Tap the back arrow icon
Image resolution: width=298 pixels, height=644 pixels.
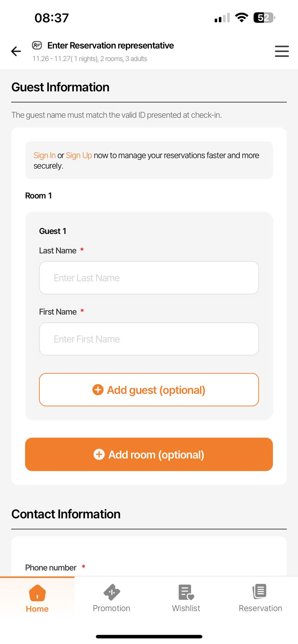[16, 51]
